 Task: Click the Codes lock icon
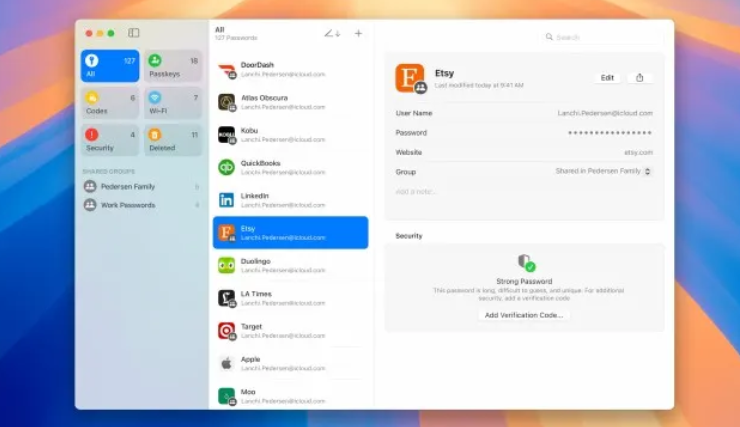(92, 97)
